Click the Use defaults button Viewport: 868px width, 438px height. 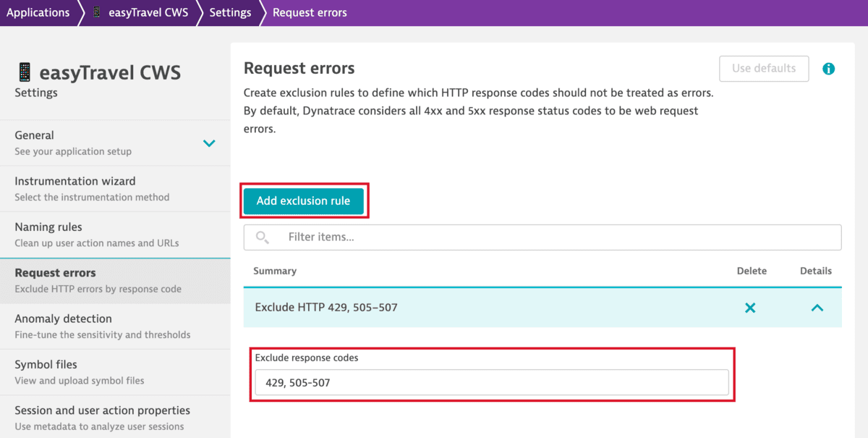[x=764, y=68]
